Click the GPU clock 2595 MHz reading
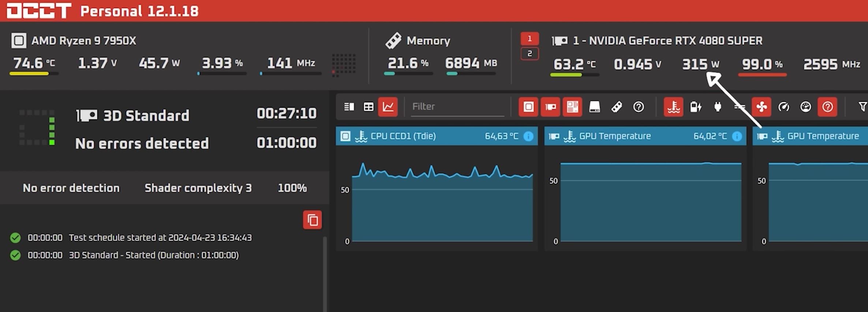868x312 pixels. (832, 64)
